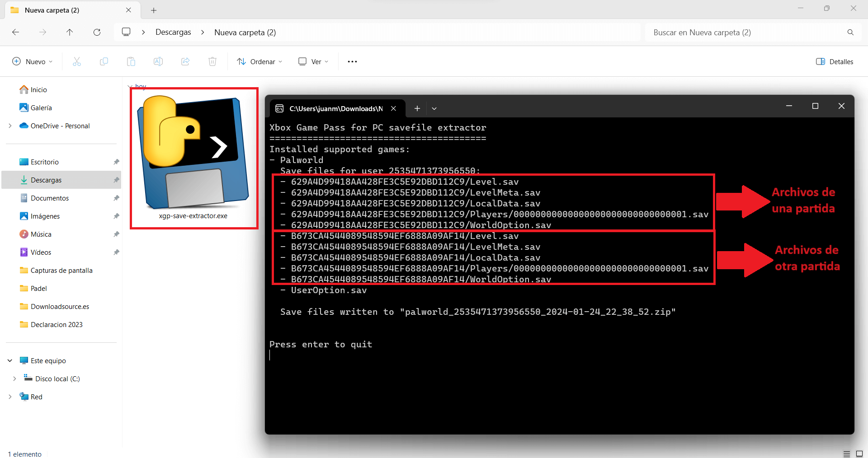Click Nueva carpeta (2) in the breadcrumb
Screen dimensions: 868x458
pyautogui.click(x=245, y=32)
